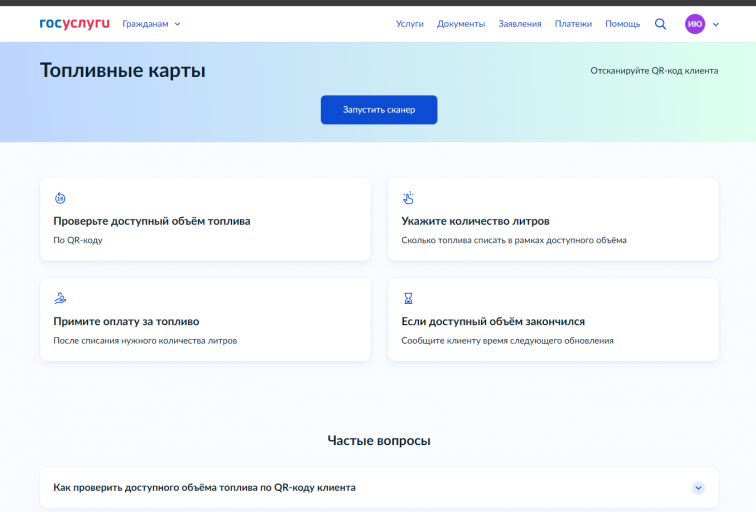
Task: Open the Помощь menu item
Action: [x=622, y=24]
